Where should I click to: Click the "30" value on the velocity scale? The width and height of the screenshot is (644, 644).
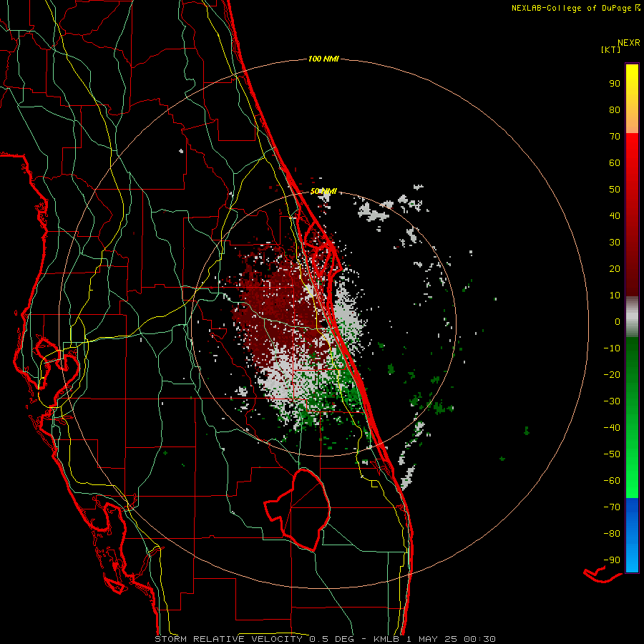click(x=615, y=243)
